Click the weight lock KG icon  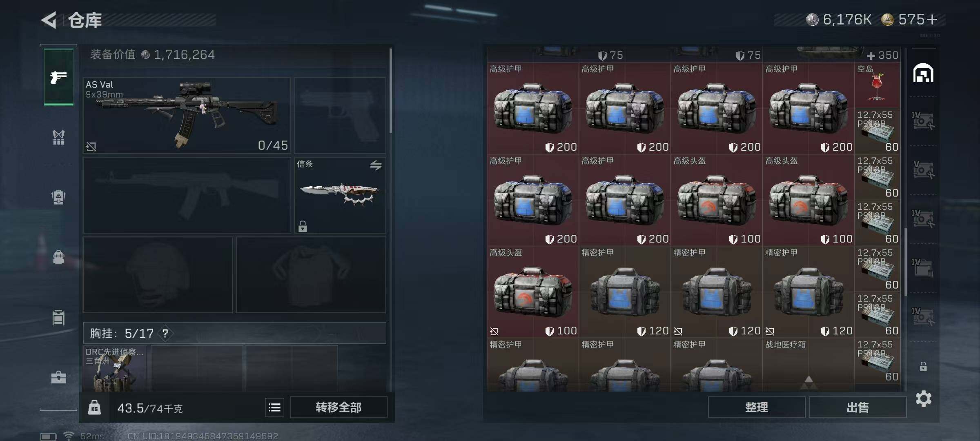tap(94, 408)
